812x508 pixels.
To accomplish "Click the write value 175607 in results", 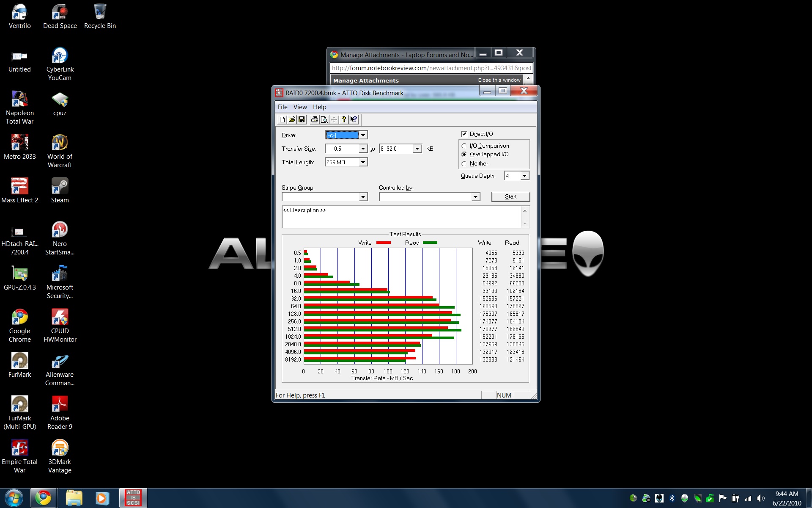I will pos(488,314).
